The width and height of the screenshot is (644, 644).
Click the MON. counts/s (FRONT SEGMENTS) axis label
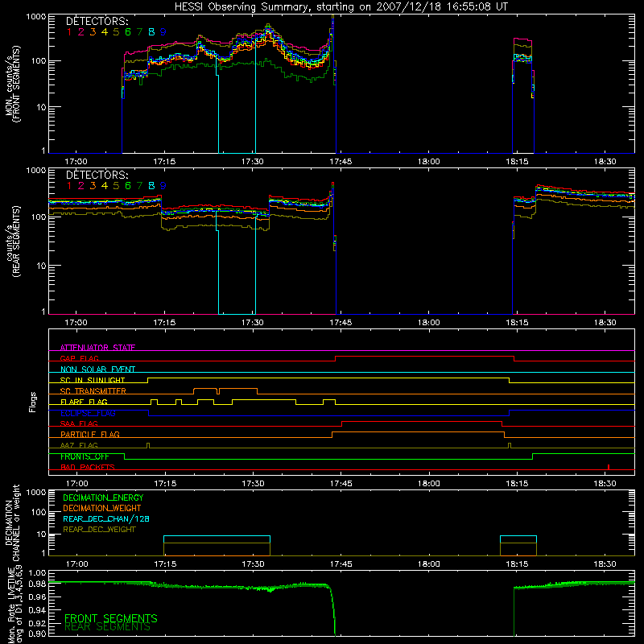pyautogui.click(x=12, y=84)
